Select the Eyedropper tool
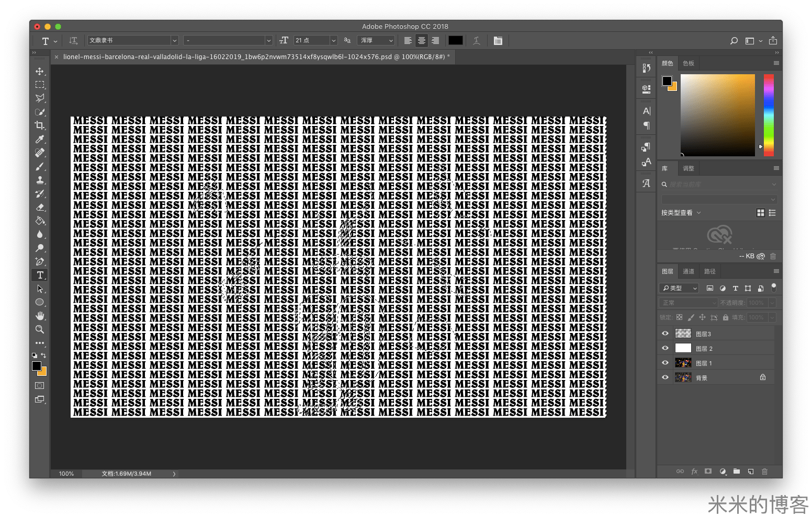Image resolution: width=812 pixels, height=517 pixels. click(40, 139)
